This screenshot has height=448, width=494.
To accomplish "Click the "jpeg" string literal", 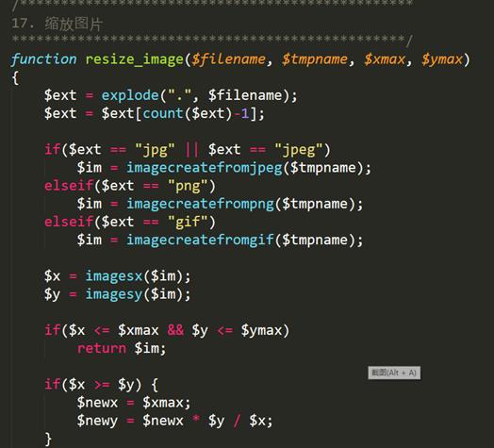I will coord(298,150).
